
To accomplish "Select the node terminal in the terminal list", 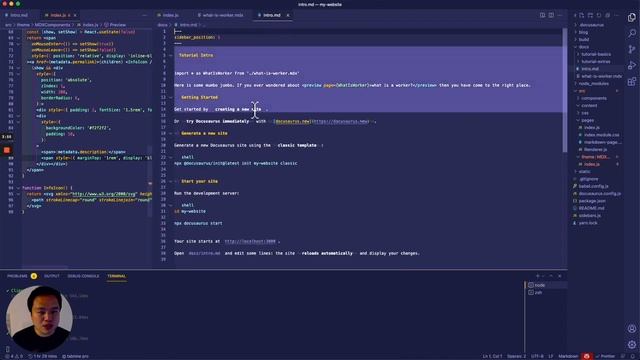I will click(546, 285).
